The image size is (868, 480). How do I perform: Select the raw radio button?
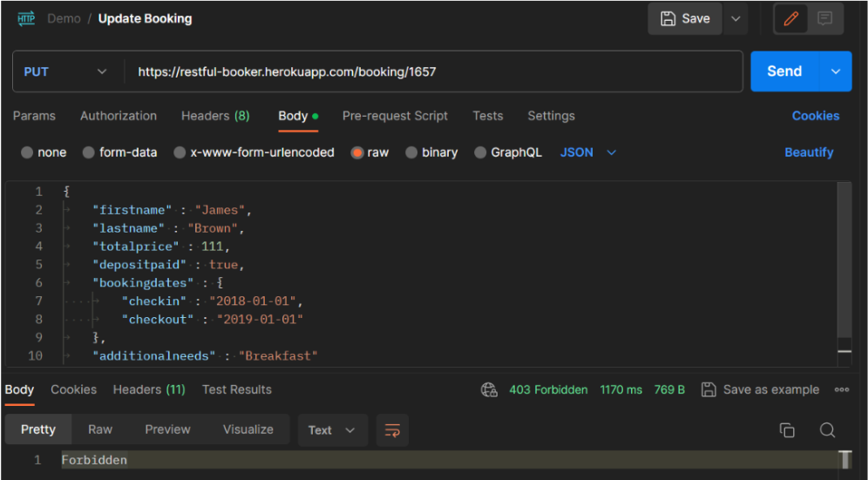357,152
